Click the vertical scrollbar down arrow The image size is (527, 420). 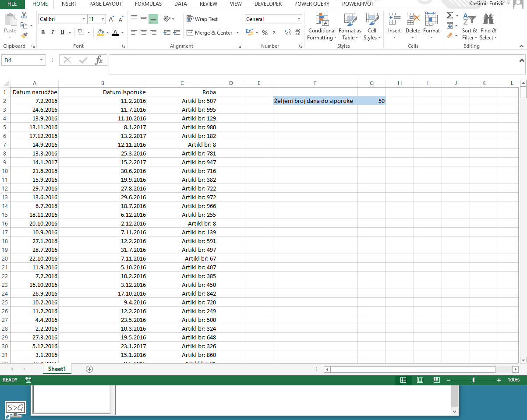click(523, 360)
